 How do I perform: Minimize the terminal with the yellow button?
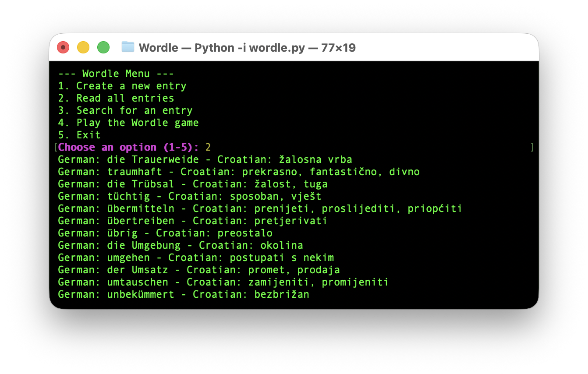click(x=83, y=47)
